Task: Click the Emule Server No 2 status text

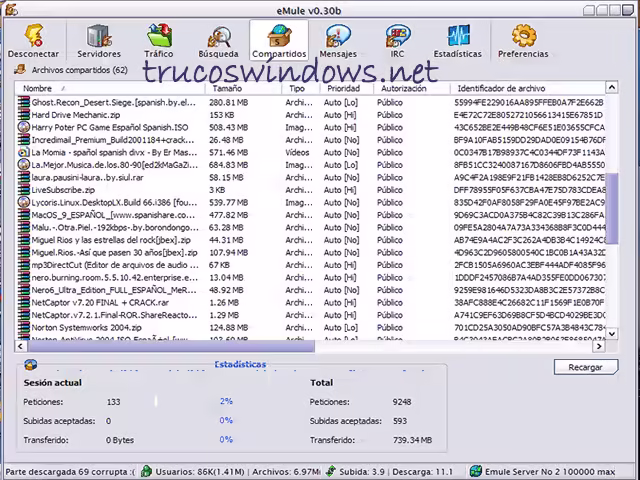Action: coord(550,471)
